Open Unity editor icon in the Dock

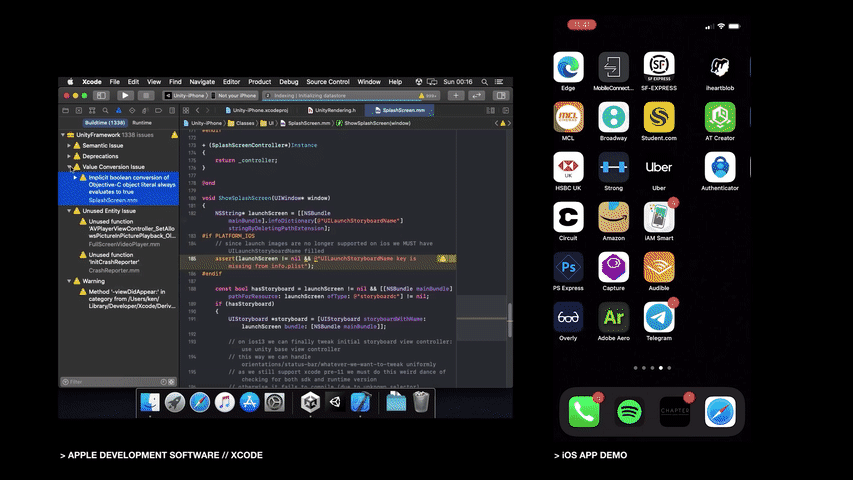[x=336, y=402]
